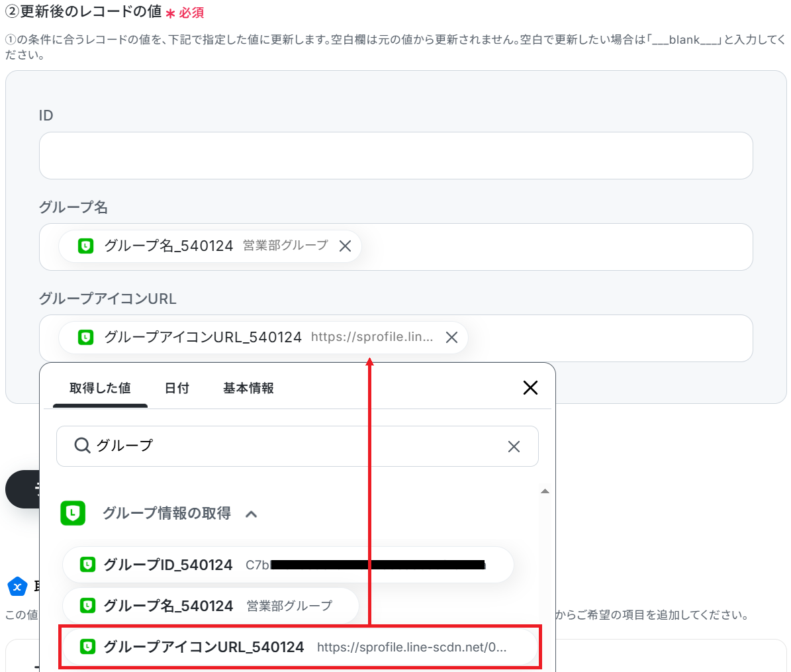Click the LINE icon beside グループ情報の取得
Viewport: 791px width, 672px height.
tap(73, 513)
